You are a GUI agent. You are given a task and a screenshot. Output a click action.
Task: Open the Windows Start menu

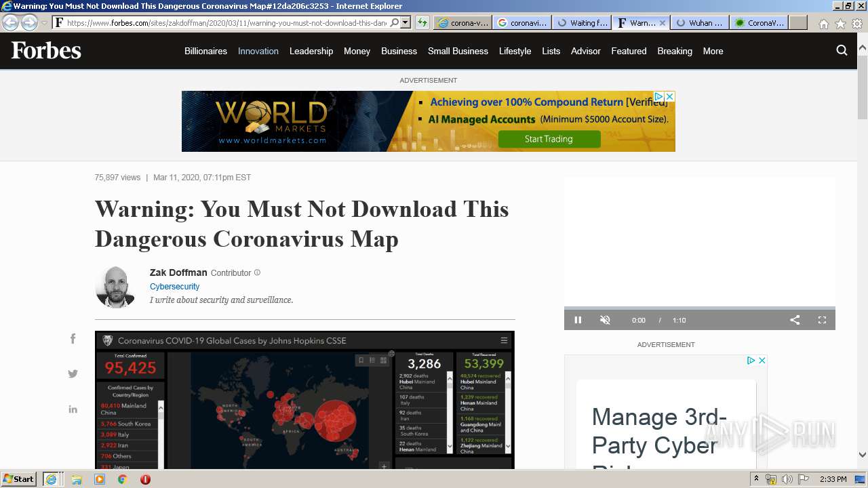(x=19, y=479)
